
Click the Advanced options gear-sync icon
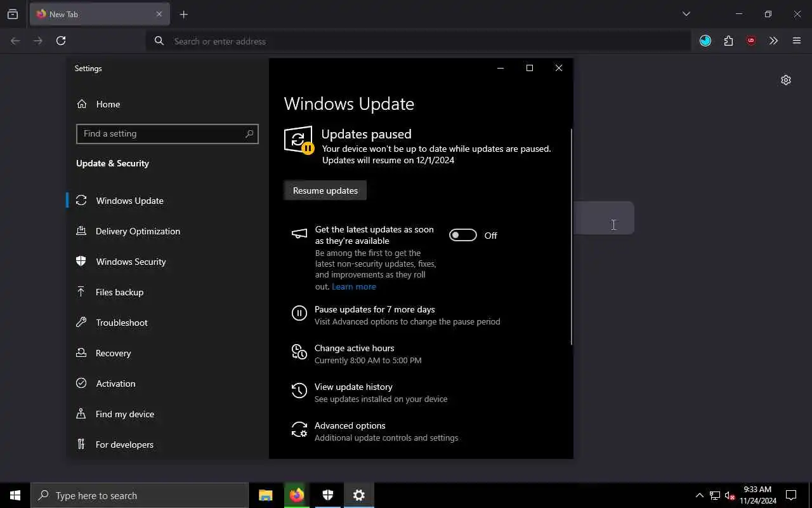tap(299, 429)
